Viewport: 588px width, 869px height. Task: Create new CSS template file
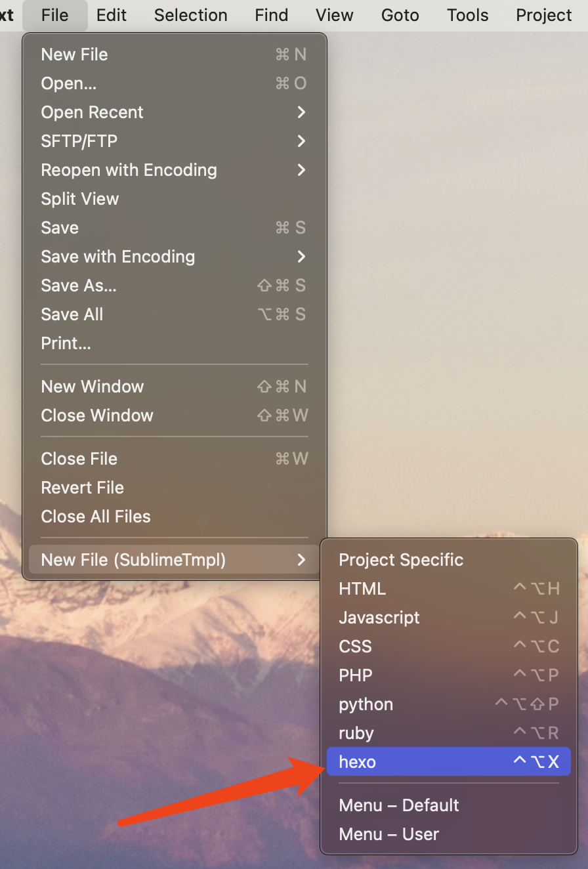(x=449, y=646)
